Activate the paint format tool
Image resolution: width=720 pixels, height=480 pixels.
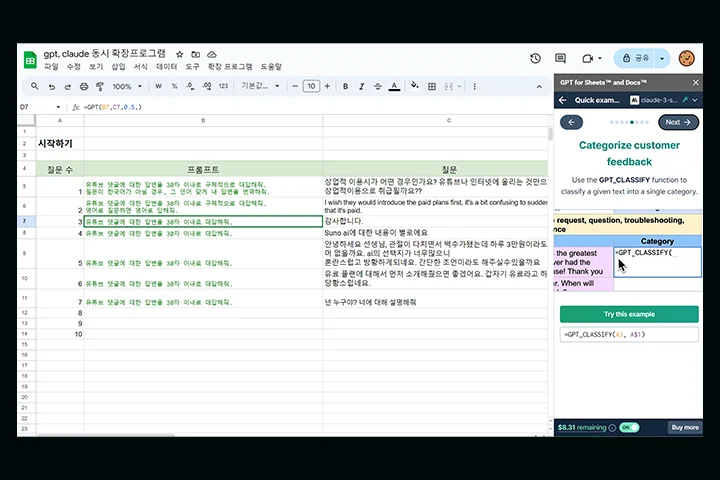click(x=100, y=86)
